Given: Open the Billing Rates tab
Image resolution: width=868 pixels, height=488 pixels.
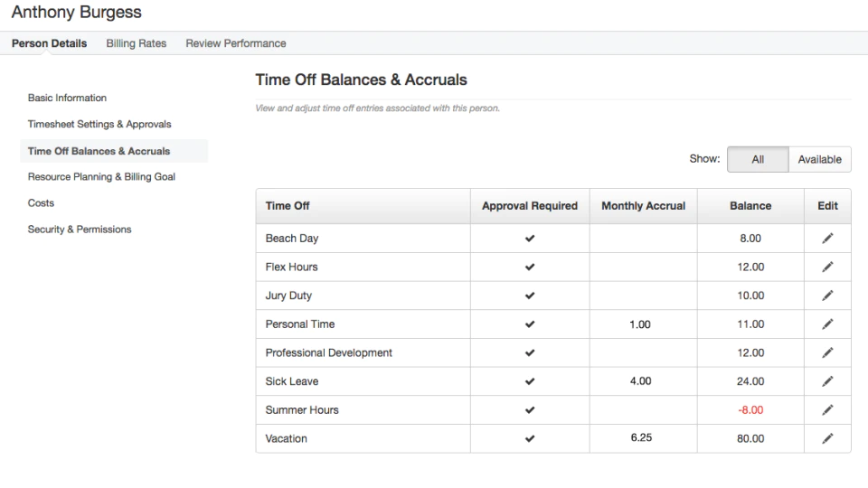Looking at the screenshot, I should [x=137, y=43].
